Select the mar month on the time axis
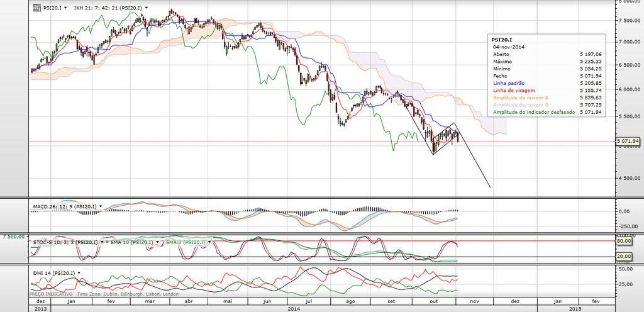 click(x=150, y=301)
